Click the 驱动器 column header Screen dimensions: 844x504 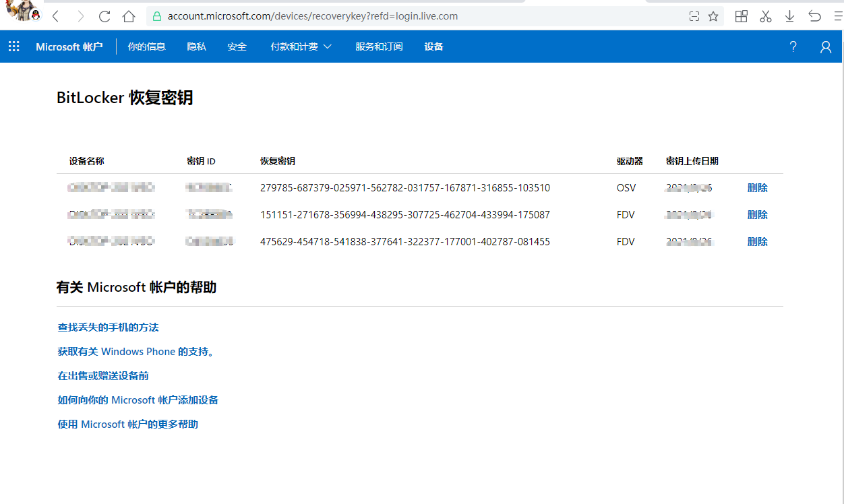click(630, 161)
